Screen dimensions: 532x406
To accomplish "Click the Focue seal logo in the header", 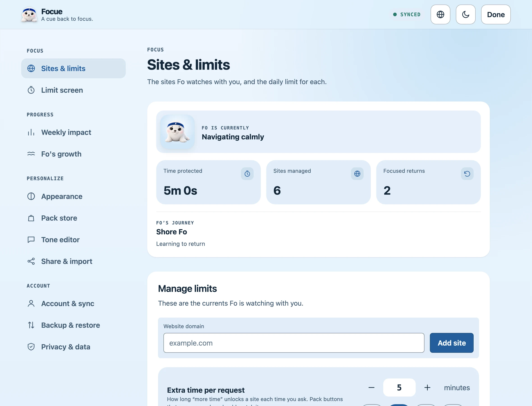I will coord(29,15).
